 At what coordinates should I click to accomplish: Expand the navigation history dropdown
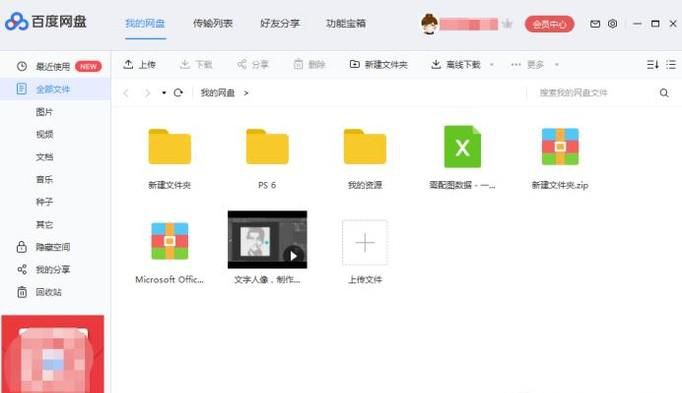pos(164,93)
